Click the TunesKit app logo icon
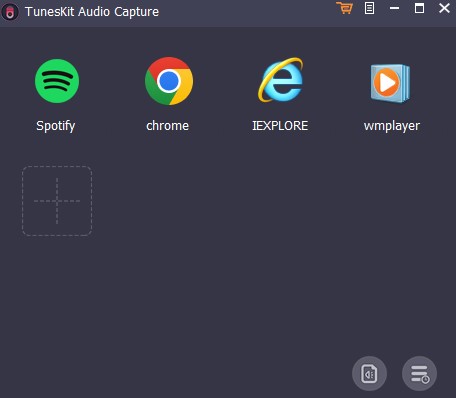 click(x=10, y=12)
